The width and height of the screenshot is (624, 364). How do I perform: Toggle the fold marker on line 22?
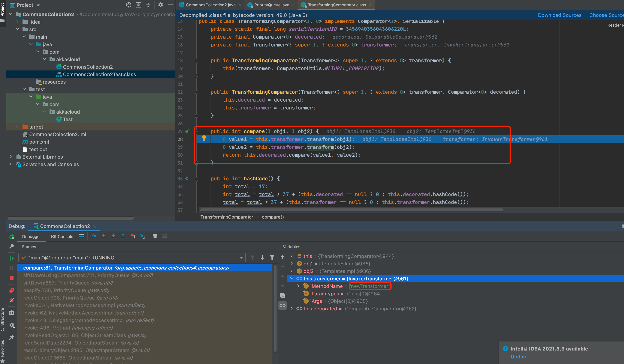coord(197,92)
